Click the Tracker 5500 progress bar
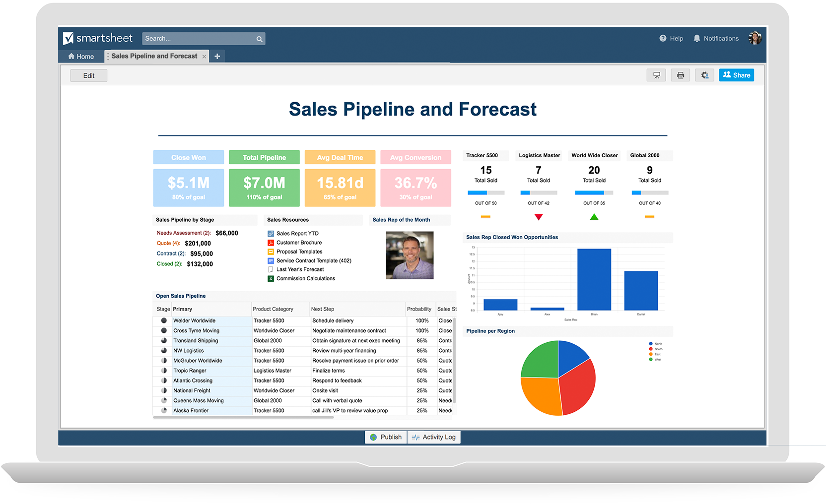826x504 pixels. [486, 192]
